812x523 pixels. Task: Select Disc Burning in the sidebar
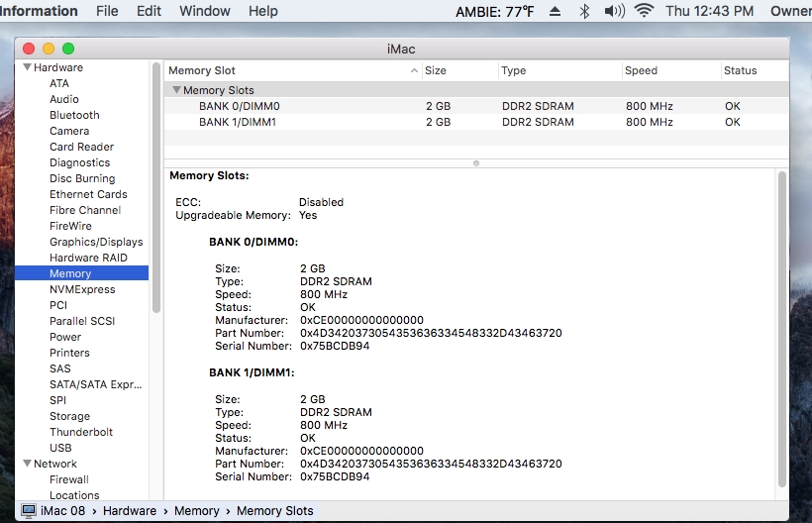click(x=82, y=178)
